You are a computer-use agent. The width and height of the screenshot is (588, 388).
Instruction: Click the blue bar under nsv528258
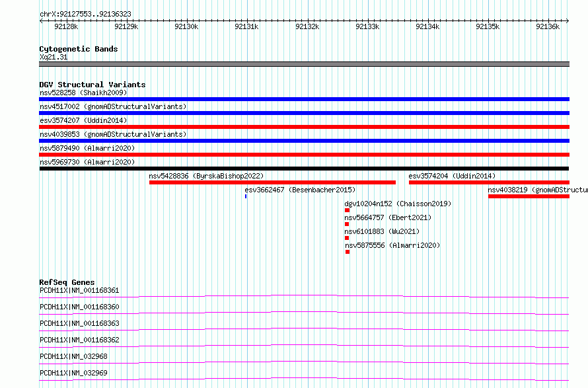(304, 99)
